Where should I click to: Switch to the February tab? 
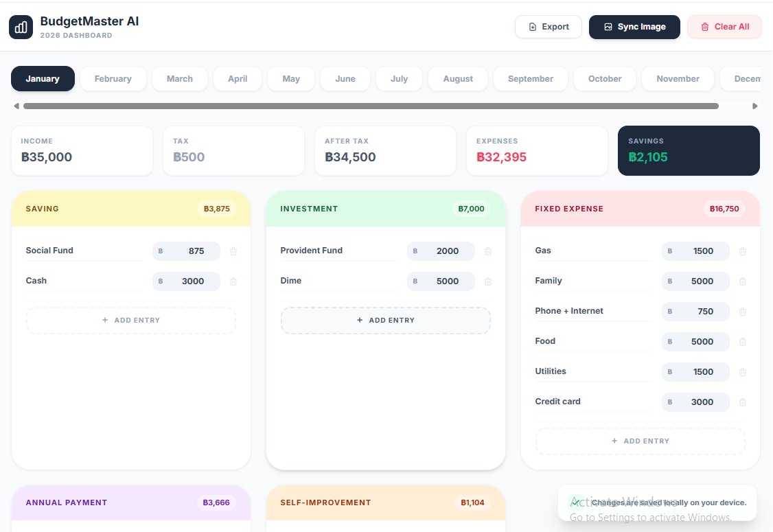113,79
